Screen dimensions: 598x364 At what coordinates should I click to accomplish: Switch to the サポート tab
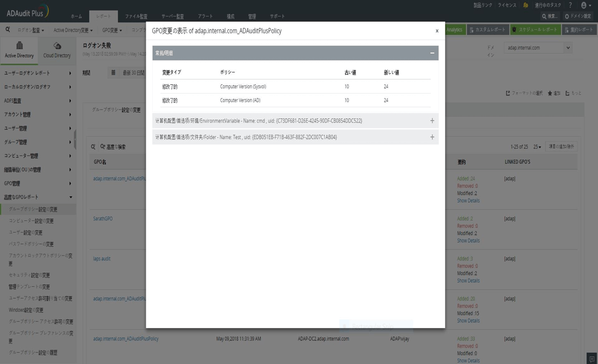pyautogui.click(x=277, y=16)
